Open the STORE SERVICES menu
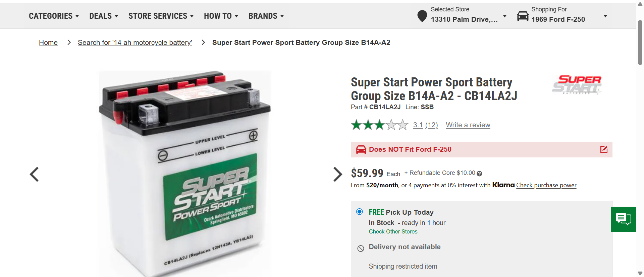 [161, 16]
